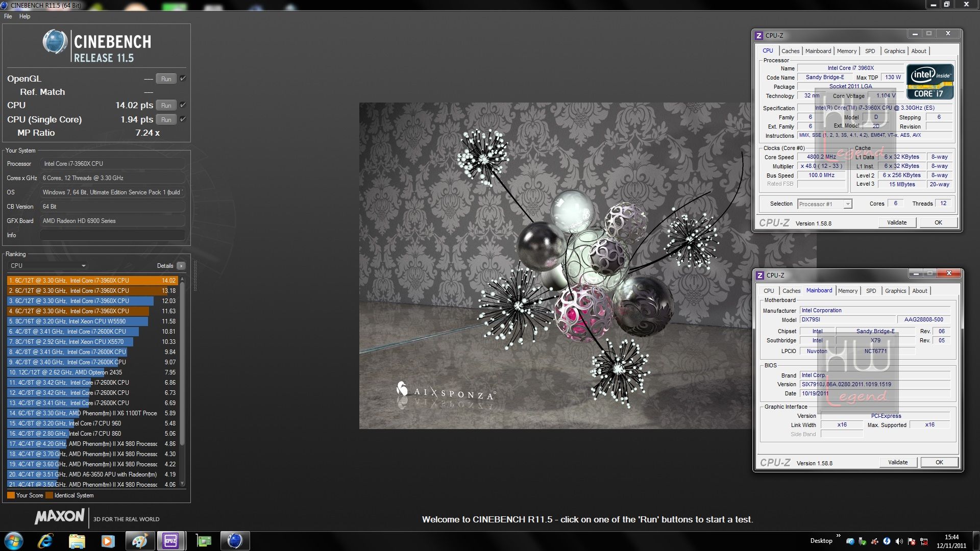Run the CPU (Single Core) benchmark
This screenshot has width=980, height=551.
tap(166, 119)
